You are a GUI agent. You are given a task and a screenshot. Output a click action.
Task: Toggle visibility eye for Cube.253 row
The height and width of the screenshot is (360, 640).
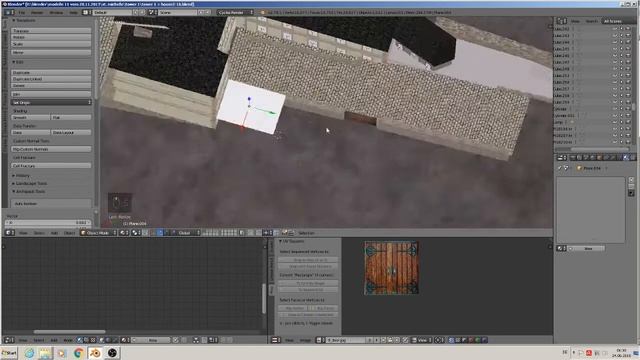615,76
